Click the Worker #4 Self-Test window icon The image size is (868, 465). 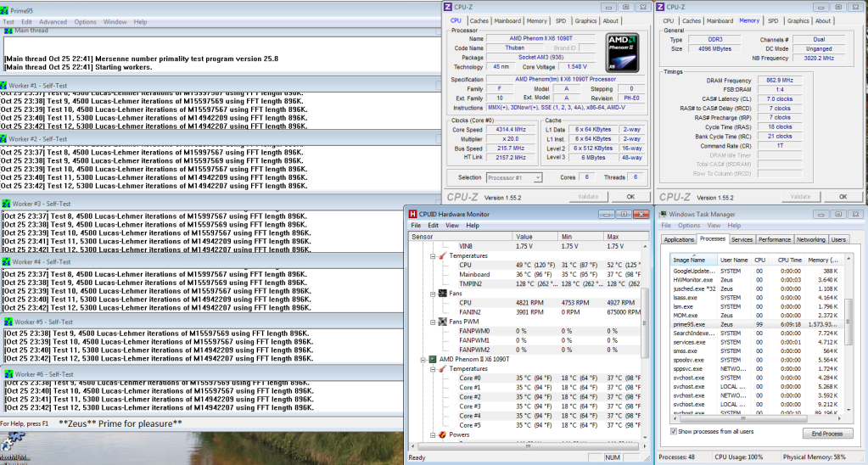[x=6, y=262]
